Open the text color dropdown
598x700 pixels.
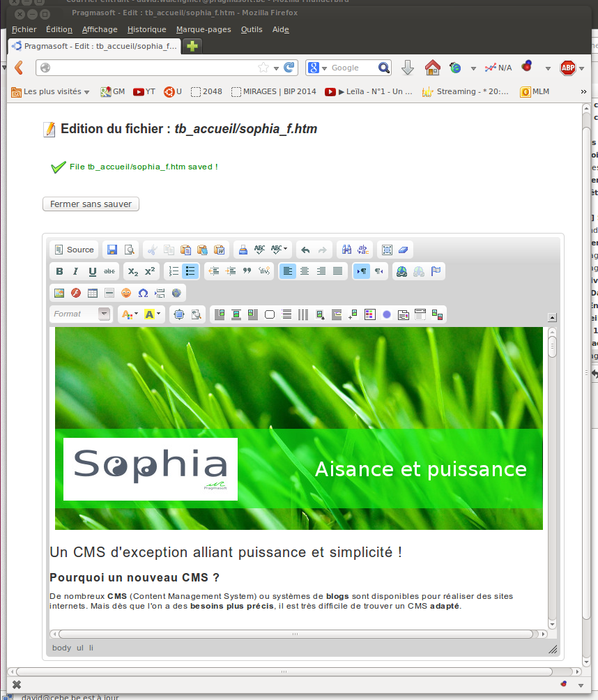[130, 314]
